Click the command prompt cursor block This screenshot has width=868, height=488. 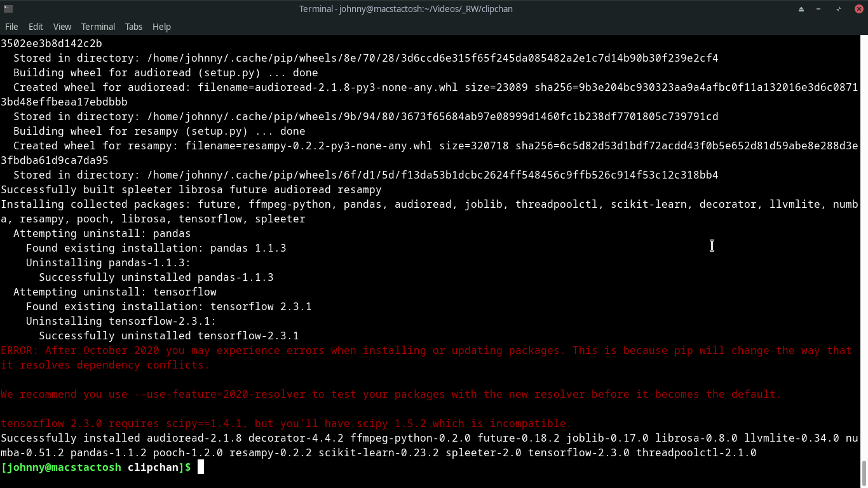200,468
